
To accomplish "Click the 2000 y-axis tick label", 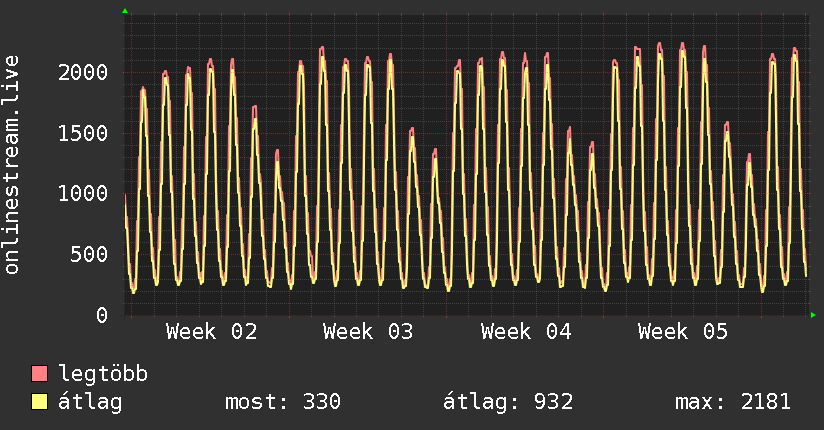I will tap(84, 72).
